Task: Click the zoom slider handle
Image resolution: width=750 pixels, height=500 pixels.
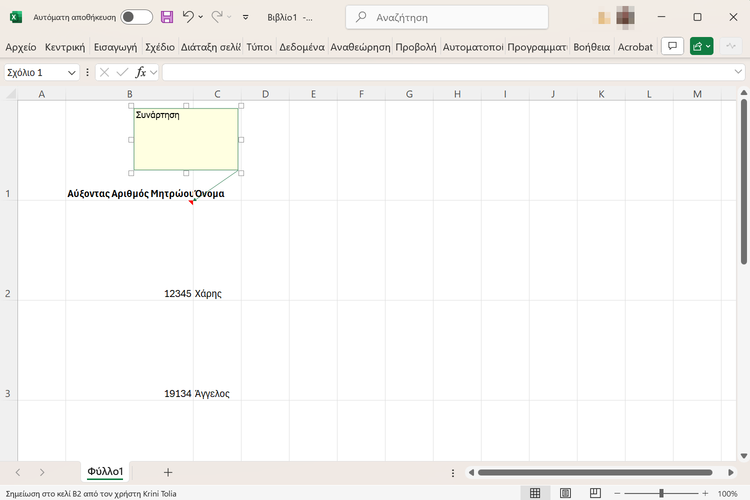Action: click(661, 493)
